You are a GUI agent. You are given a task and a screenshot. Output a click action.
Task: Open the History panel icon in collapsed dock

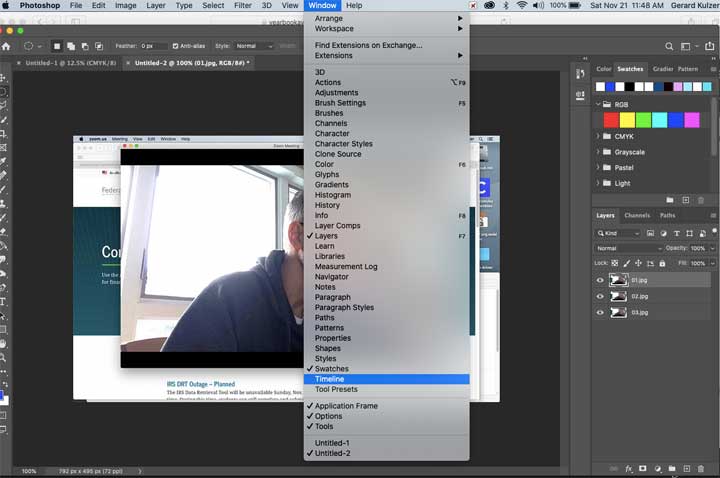(580, 74)
